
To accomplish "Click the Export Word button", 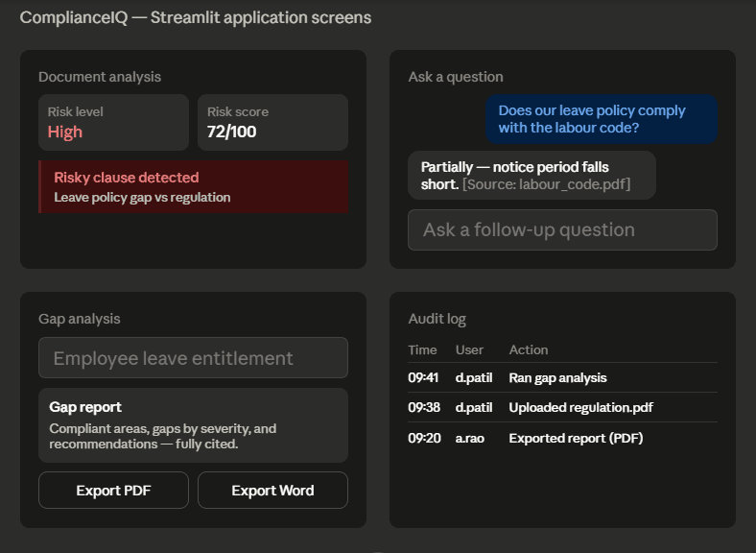I will pos(272,491).
